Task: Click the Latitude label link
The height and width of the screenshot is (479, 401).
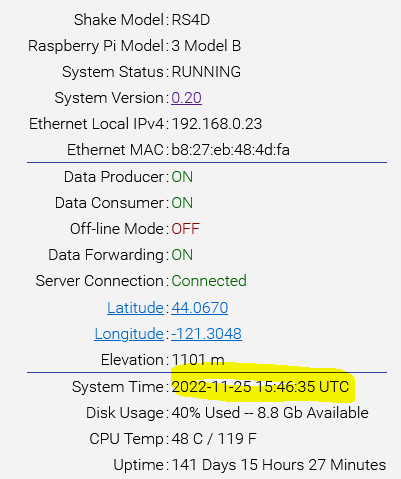Action: point(135,307)
